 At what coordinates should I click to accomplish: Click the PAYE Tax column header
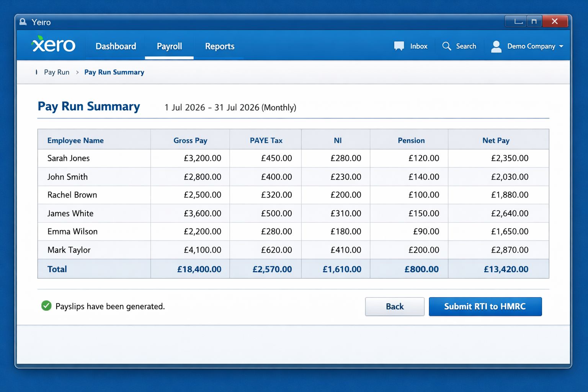coord(266,140)
